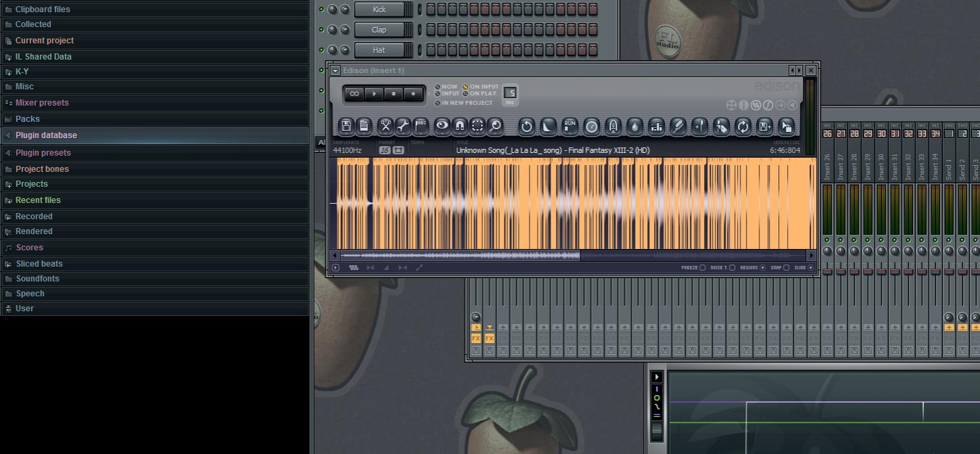The width and height of the screenshot is (980, 454).
Task: Select the ON PLAY recording option
Action: (479, 93)
